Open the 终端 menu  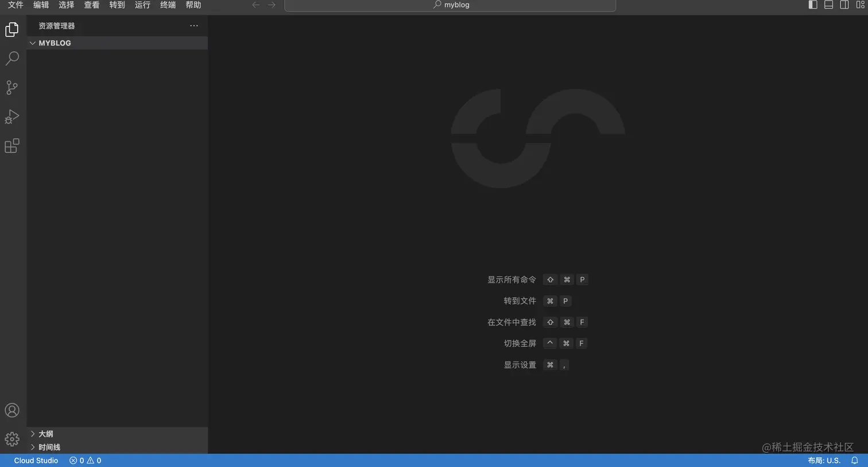click(168, 5)
